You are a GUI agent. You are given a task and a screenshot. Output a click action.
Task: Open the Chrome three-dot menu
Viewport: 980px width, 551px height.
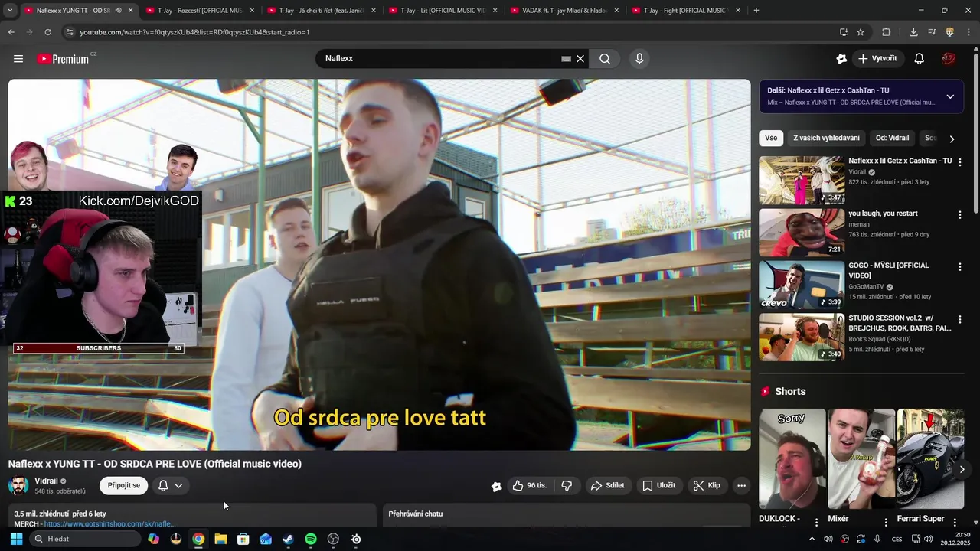[x=969, y=32]
